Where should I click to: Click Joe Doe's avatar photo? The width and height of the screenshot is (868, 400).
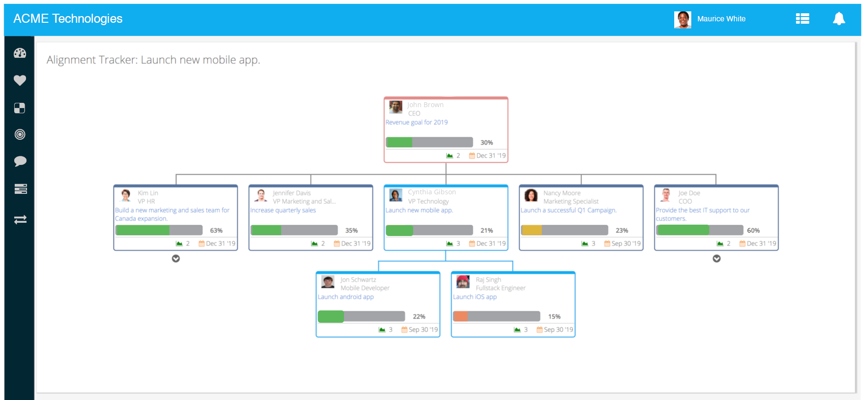tap(666, 195)
